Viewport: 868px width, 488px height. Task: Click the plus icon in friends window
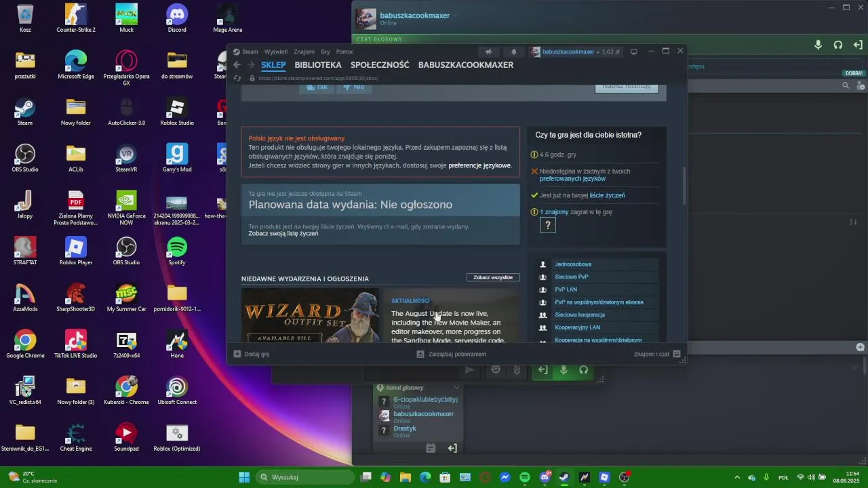click(x=860, y=347)
